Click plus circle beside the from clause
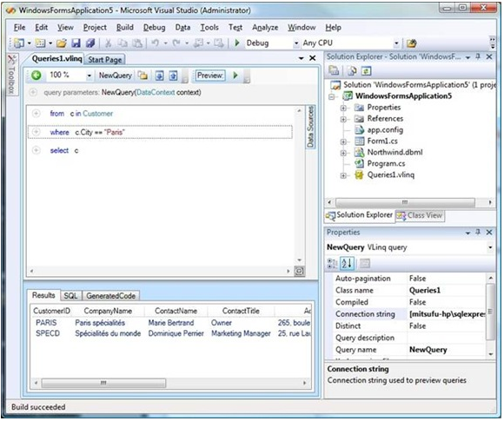The width and height of the screenshot is (504, 421). 36,114
